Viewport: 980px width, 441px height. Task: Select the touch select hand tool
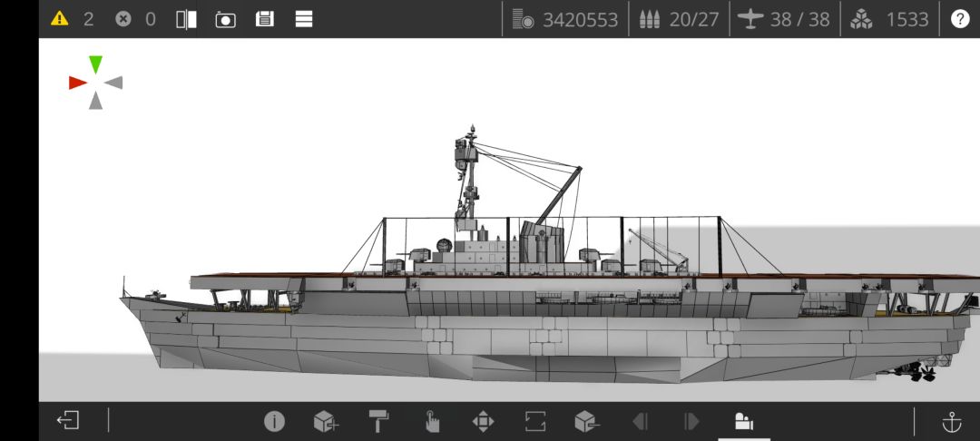(431, 422)
